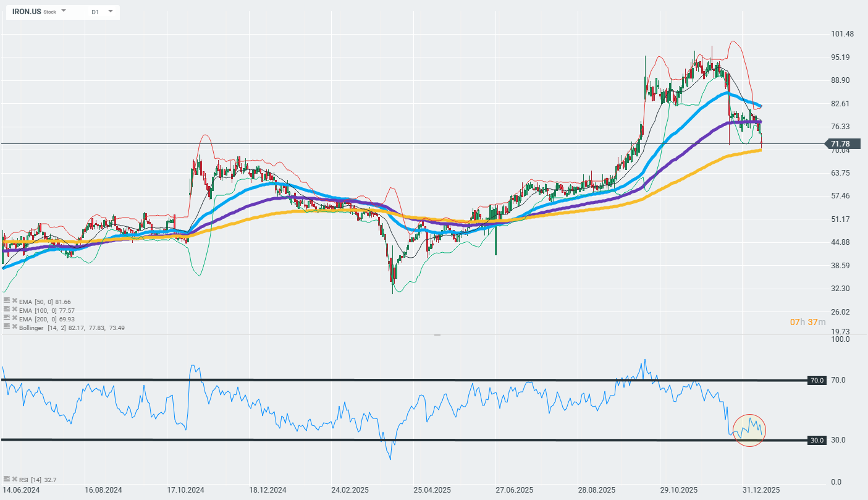Expand the IRON.US symbol dropdown
868x500 pixels.
pos(64,11)
